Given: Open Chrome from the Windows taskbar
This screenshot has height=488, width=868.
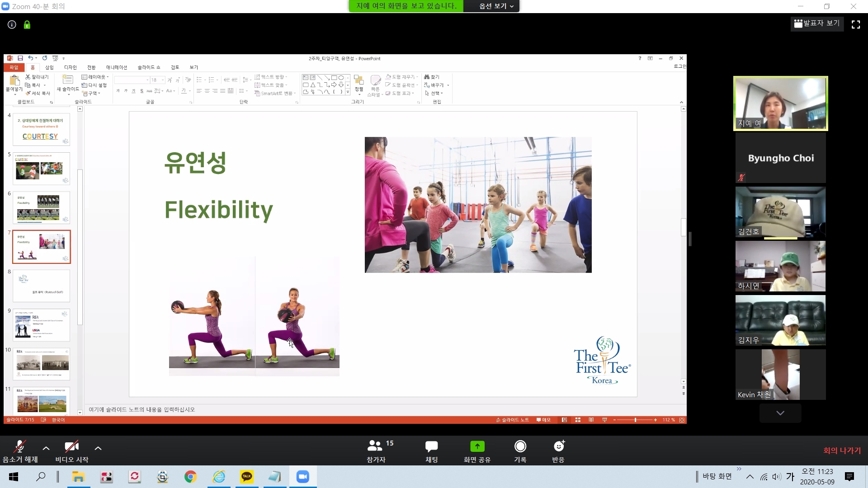Looking at the screenshot, I should click(190, 476).
